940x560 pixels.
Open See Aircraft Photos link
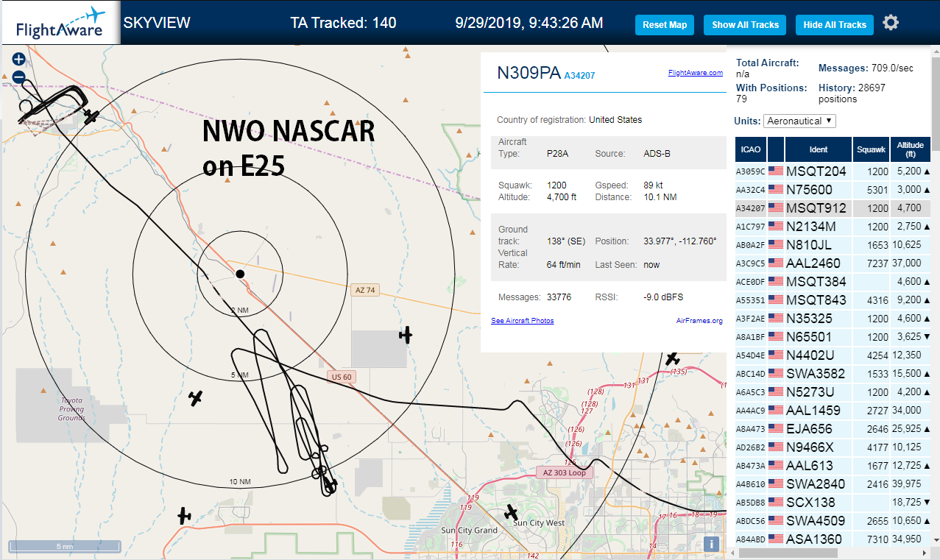(523, 321)
